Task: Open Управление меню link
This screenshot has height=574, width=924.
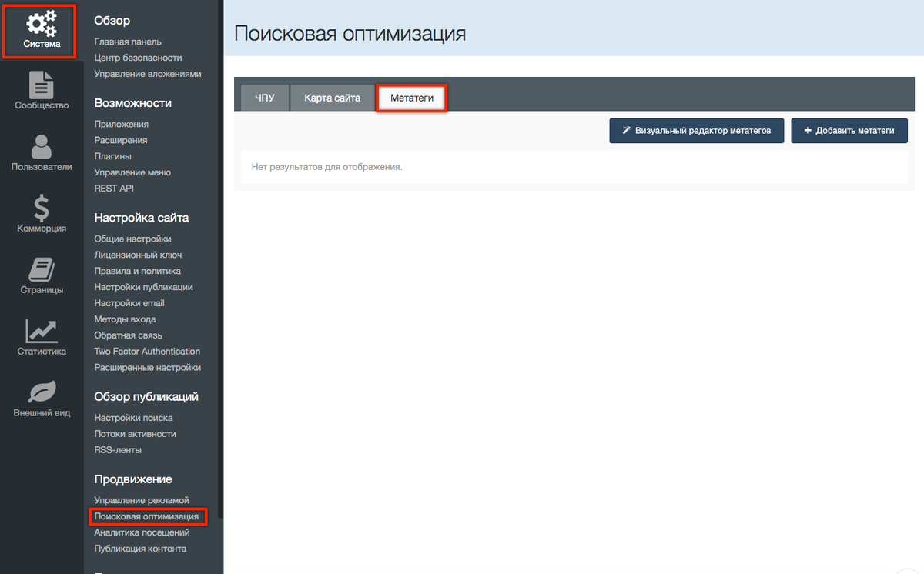Action: click(132, 172)
